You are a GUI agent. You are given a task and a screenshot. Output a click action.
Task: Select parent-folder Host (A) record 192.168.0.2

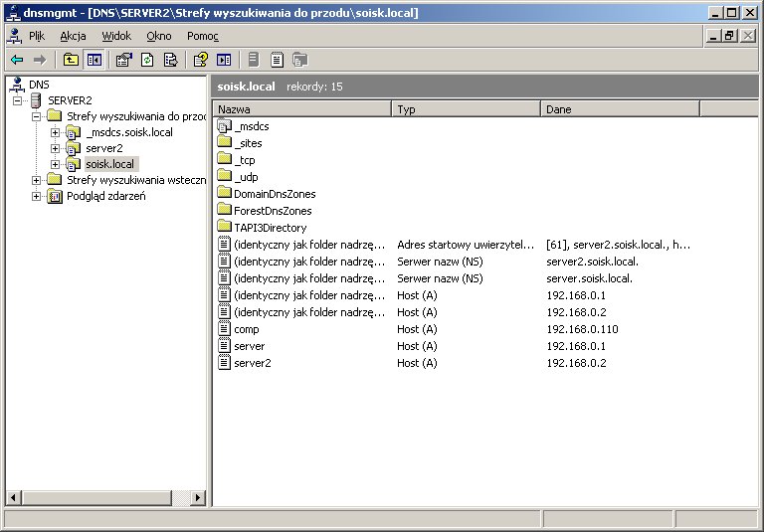(x=412, y=312)
